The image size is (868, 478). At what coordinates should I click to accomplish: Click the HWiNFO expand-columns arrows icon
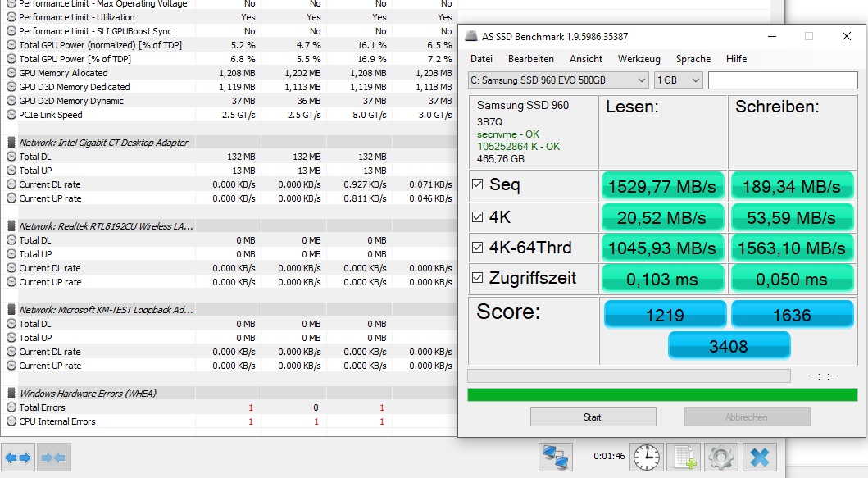18,458
